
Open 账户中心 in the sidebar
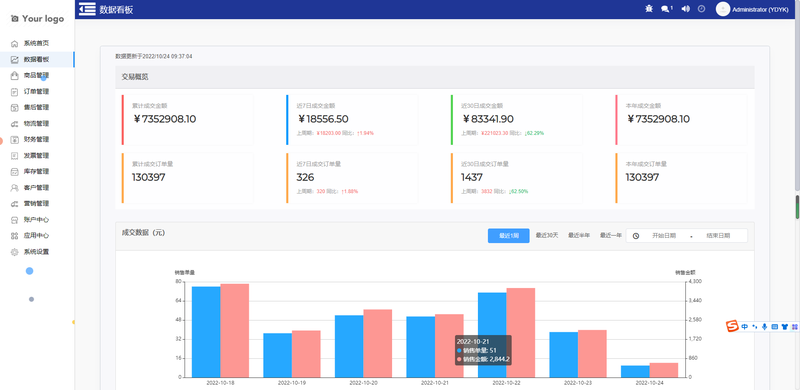coord(37,220)
